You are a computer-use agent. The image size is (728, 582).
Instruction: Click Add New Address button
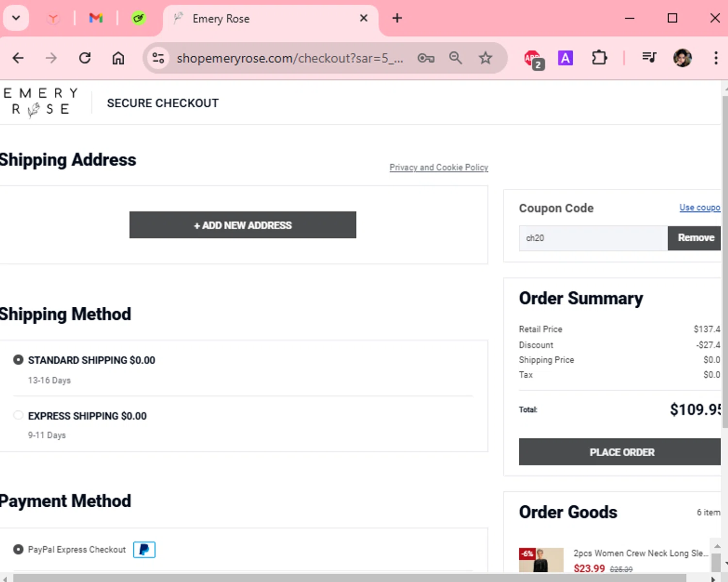point(243,225)
